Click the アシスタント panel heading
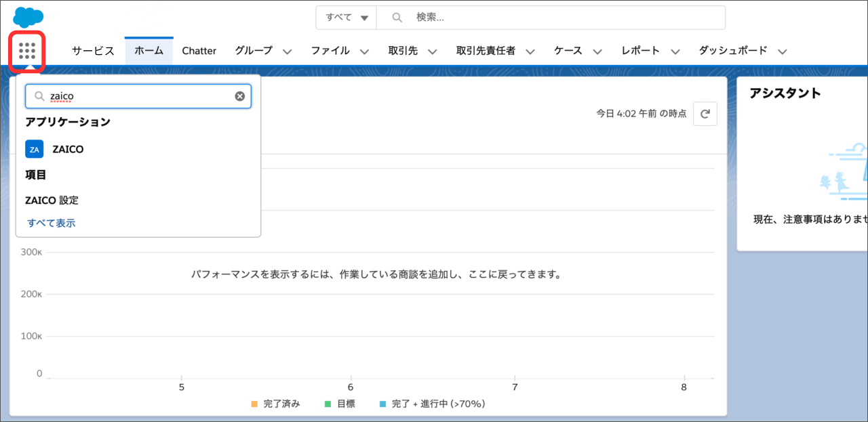The image size is (868, 422). 785,93
